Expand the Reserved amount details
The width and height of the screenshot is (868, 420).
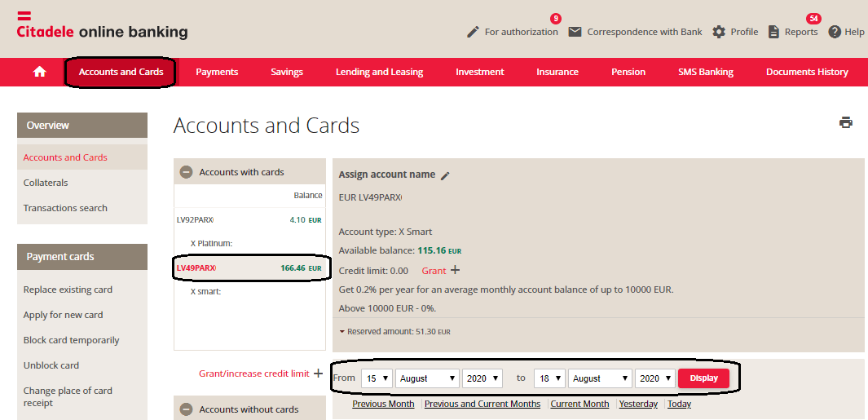pos(342,332)
